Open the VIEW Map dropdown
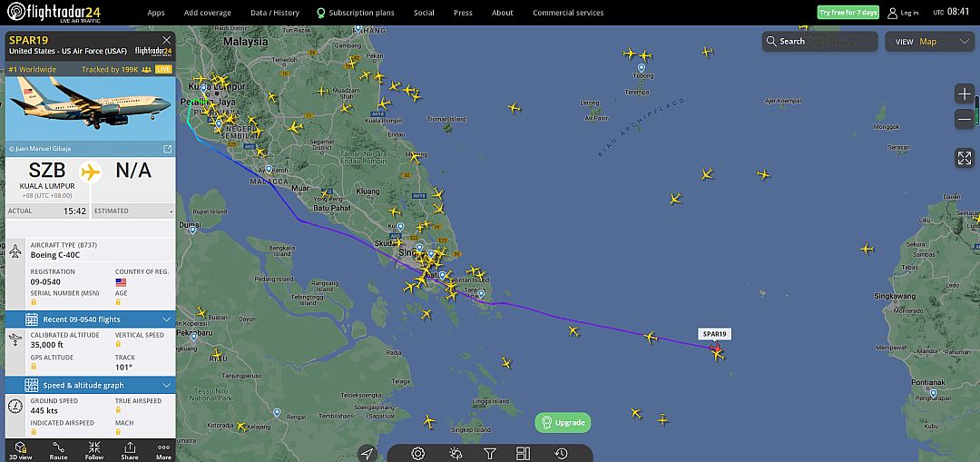This screenshot has width=980, height=462. [929, 41]
